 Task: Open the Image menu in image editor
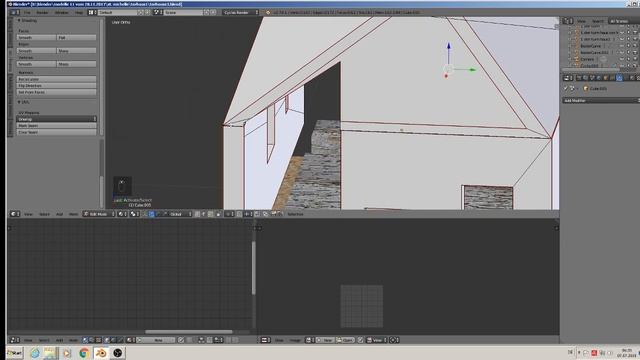click(295, 340)
